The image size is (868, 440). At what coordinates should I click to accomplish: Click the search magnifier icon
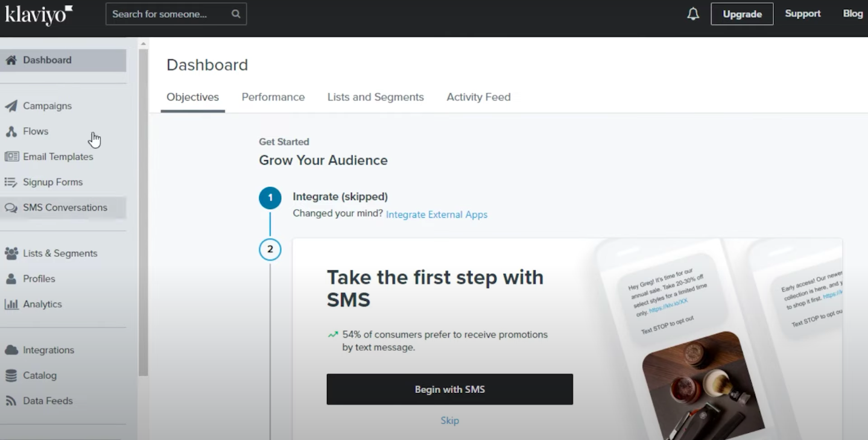pos(236,14)
